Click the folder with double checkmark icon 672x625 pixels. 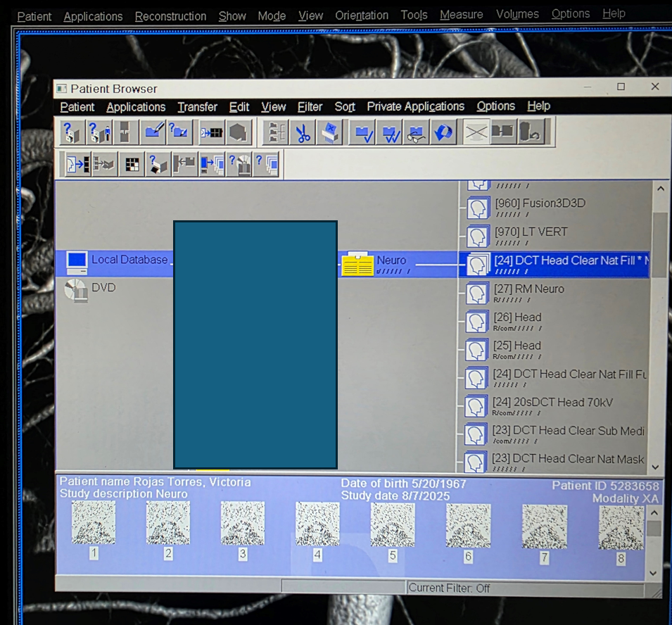389,132
